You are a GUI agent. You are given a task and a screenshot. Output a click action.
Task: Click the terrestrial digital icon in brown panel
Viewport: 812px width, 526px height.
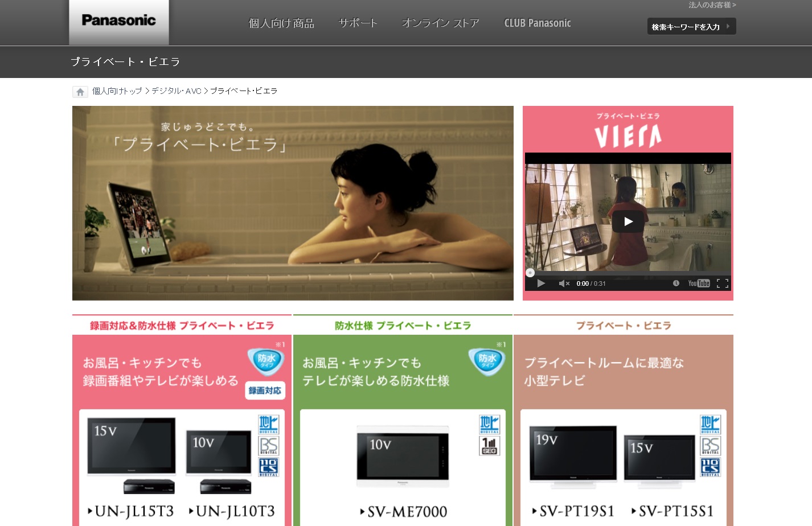pos(710,424)
